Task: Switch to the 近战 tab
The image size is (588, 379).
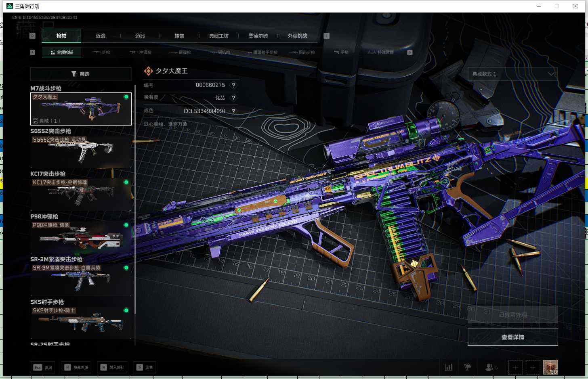Action: point(101,36)
